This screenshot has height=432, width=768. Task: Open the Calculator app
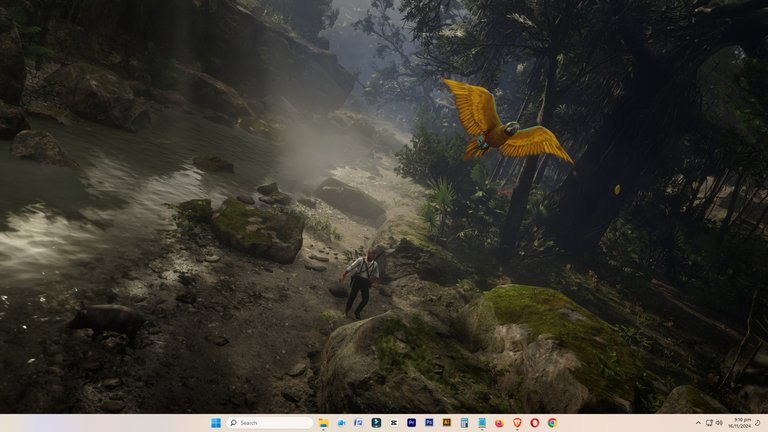464,423
